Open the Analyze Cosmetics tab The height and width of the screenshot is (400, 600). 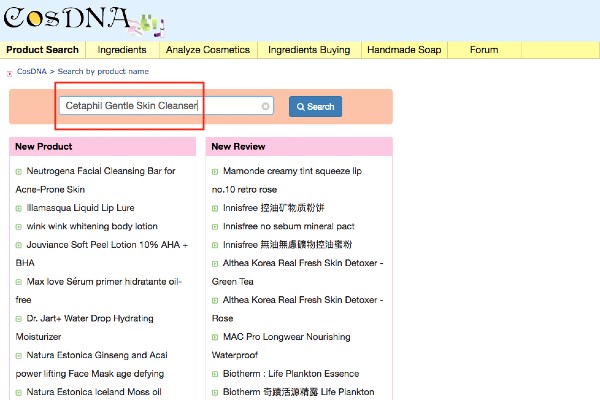(208, 50)
